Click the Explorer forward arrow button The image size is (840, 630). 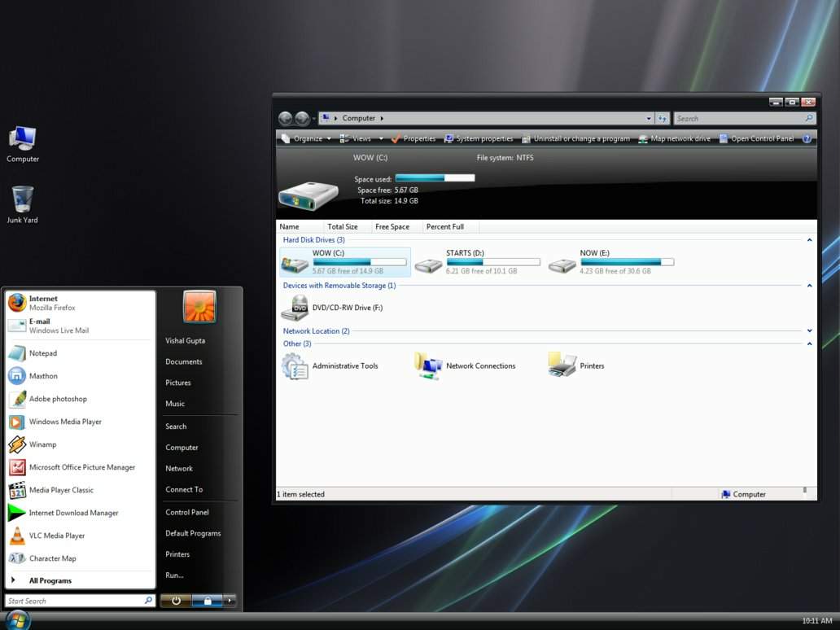click(x=302, y=118)
